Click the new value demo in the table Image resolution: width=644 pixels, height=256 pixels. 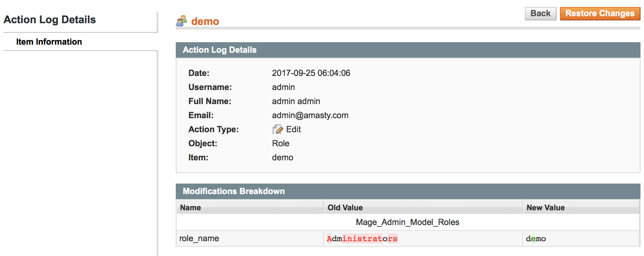(535, 238)
